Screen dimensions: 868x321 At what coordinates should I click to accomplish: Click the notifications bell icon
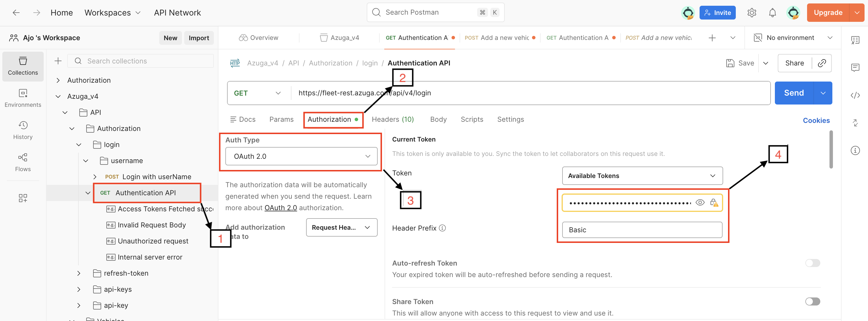[x=772, y=13]
